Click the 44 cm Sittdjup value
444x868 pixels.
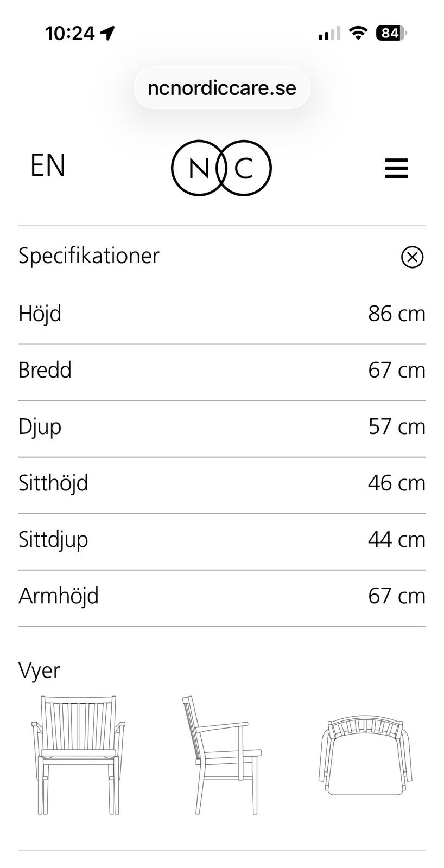(396, 540)
